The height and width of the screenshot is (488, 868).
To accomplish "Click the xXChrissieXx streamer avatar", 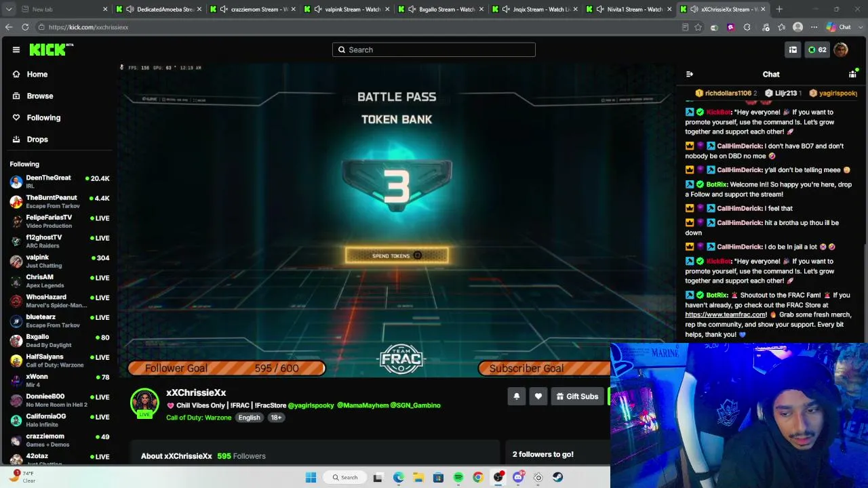I will click(144, 403).
